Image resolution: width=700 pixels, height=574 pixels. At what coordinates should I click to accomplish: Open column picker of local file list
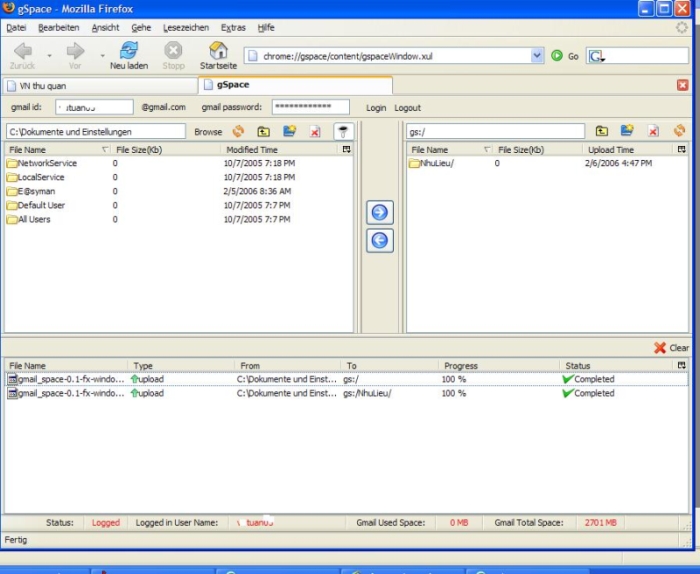(346, 150)
